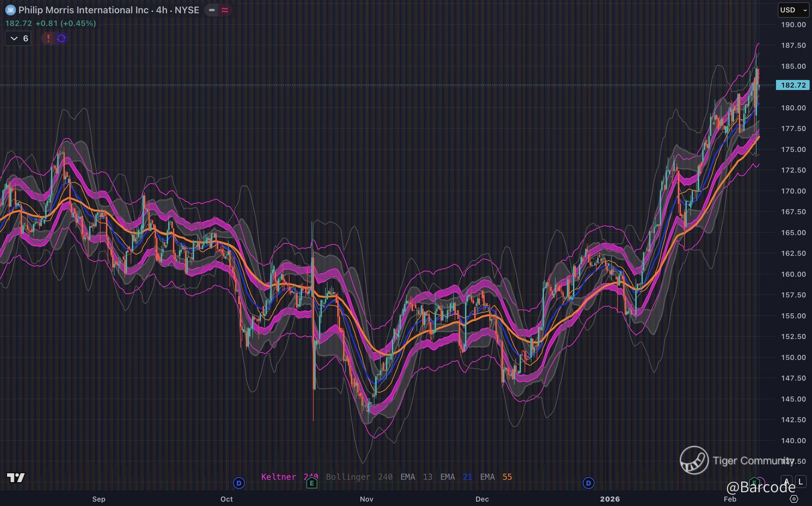This screenshot has height=506, width=812.
Task: Open chart settings hexagon gear icon
Action: 794,499
